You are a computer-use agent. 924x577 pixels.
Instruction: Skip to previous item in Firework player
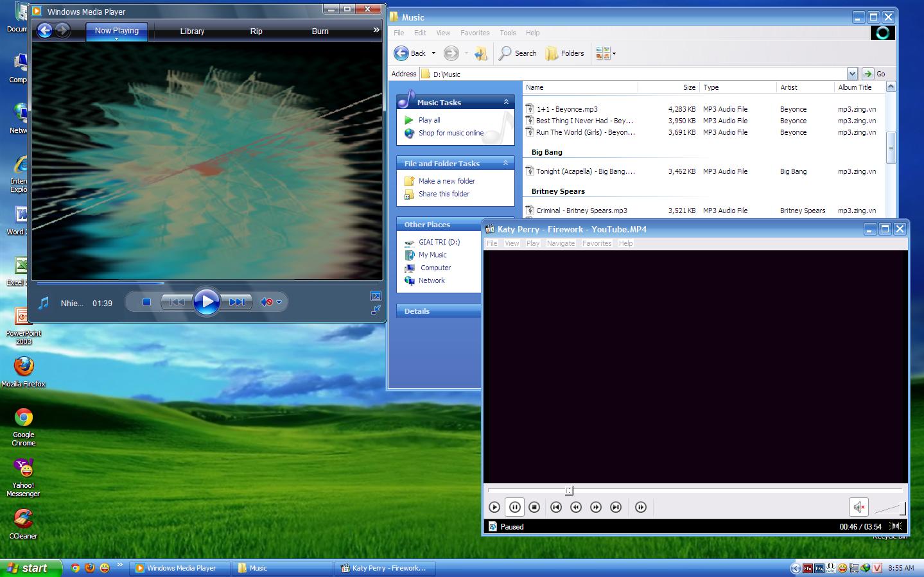[556, 507]
